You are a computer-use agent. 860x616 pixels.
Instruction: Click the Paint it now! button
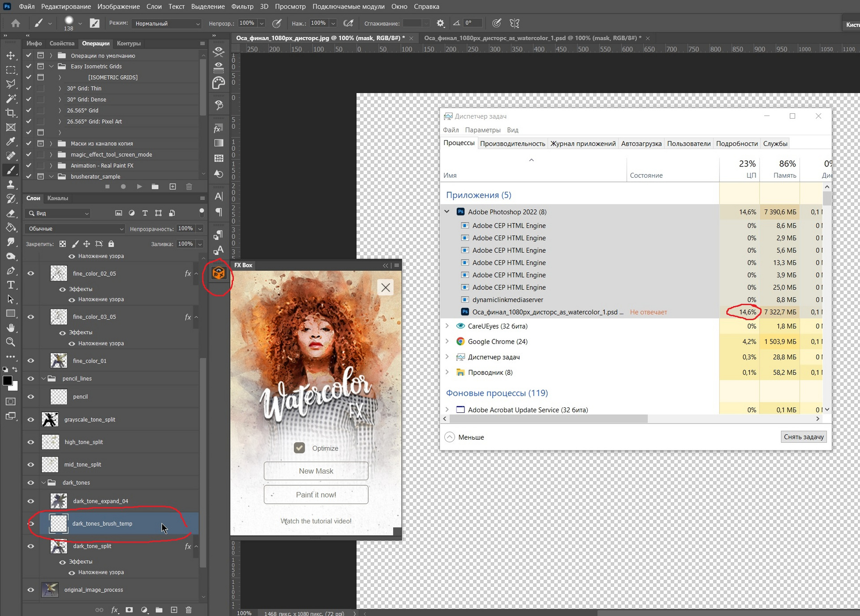tap(316, 495)
